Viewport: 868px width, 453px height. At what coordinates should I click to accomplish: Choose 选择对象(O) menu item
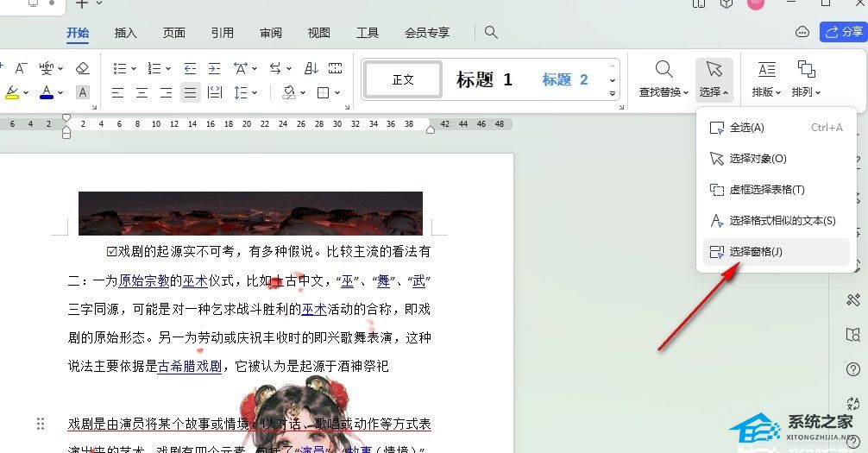[776, 159]
